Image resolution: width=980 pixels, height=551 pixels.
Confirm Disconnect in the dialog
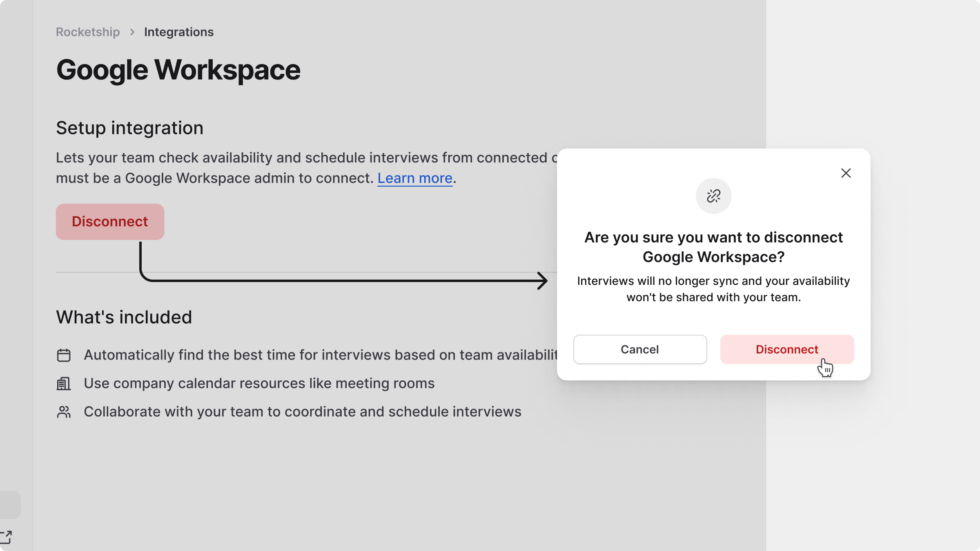point(786,349)
